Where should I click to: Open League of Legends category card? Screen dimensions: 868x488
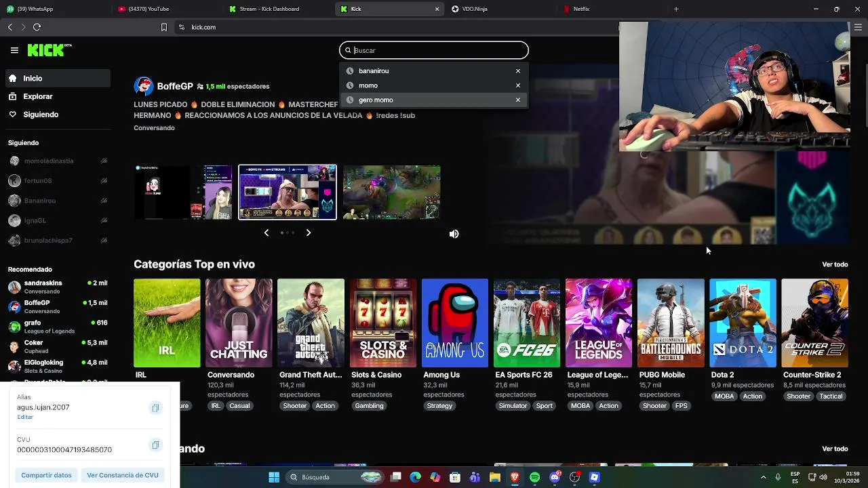pos(598,323)
